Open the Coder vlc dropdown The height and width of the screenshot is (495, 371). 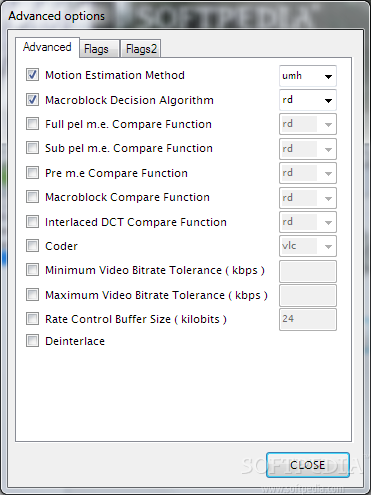click(x=308, y=246)
